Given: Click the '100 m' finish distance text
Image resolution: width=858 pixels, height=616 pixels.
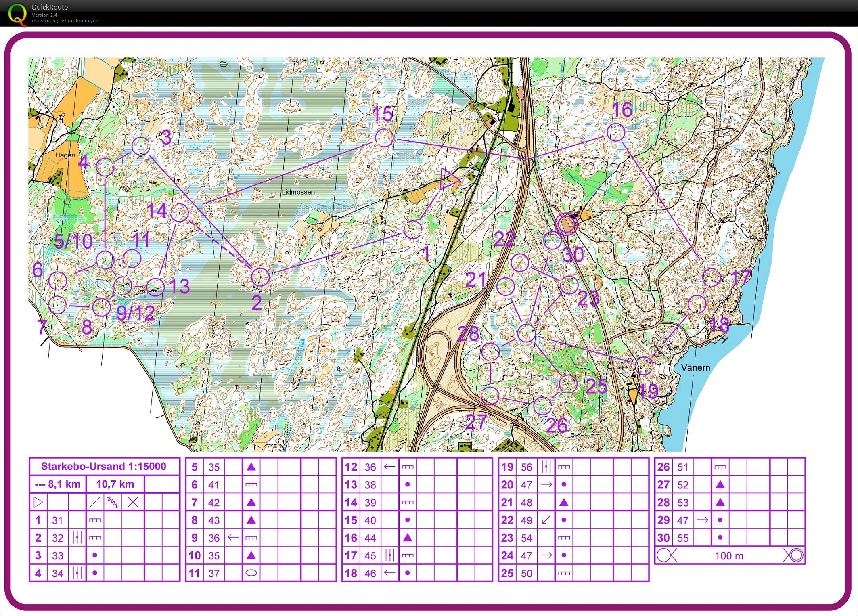Looking at the screenshot, I should coord(729,556).
